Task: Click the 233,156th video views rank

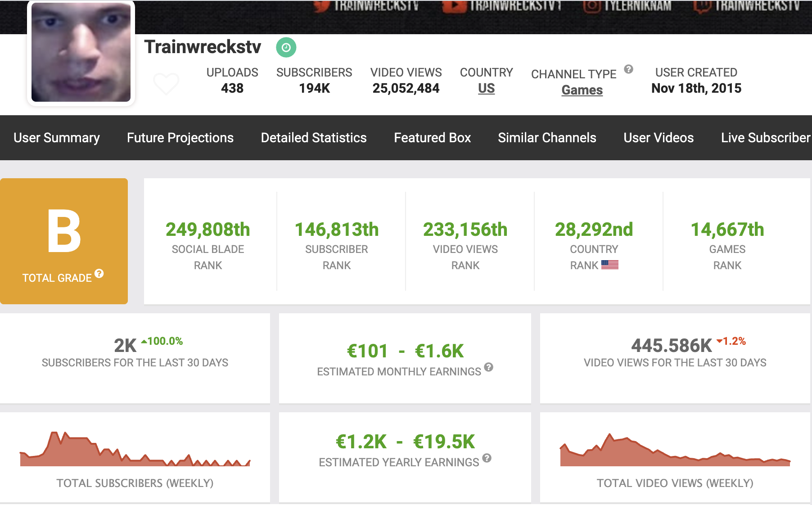Action: [465, 230]
